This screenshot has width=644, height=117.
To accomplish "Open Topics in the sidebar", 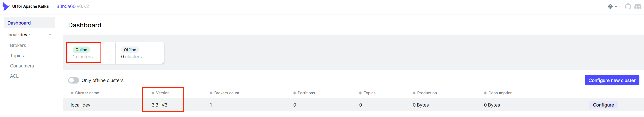I will [x=17, y=56].
